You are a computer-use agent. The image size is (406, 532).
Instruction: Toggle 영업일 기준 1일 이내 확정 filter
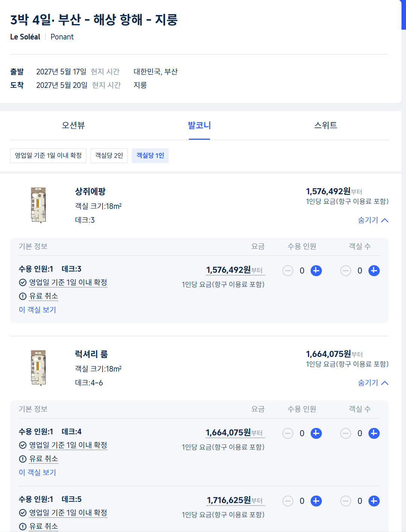48,156
